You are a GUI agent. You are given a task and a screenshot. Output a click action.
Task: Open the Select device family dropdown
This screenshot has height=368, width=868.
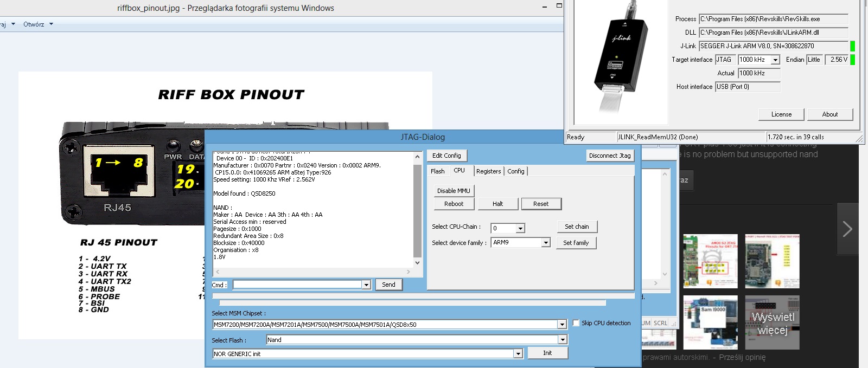[x=546, y=243]
